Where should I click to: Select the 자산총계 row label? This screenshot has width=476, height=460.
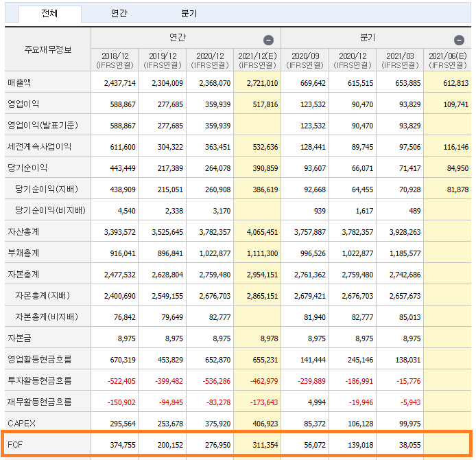coord(23,231)
